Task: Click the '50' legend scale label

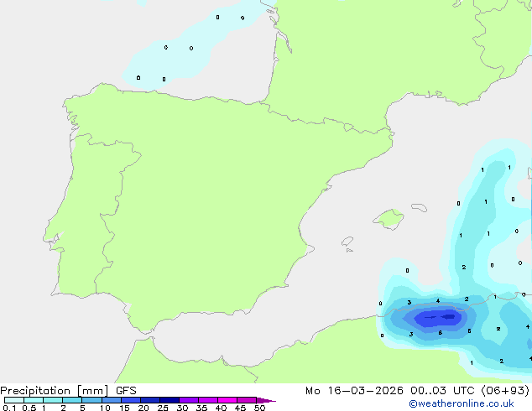Action: 259,408
